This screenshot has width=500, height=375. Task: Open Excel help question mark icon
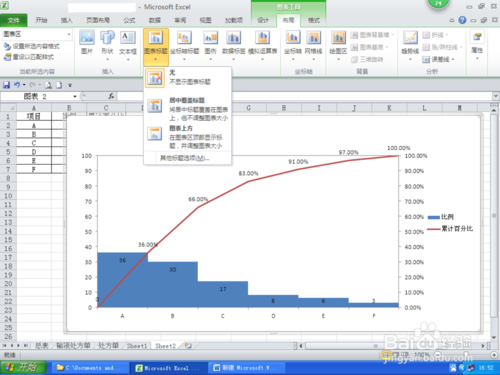click(x=462, y=20)
